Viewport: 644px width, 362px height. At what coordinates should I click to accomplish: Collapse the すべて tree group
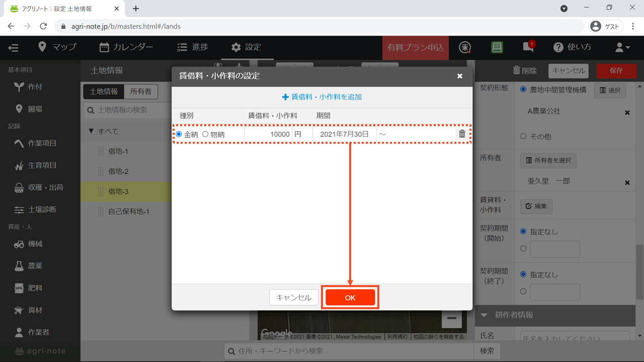[x=91, y=131]
